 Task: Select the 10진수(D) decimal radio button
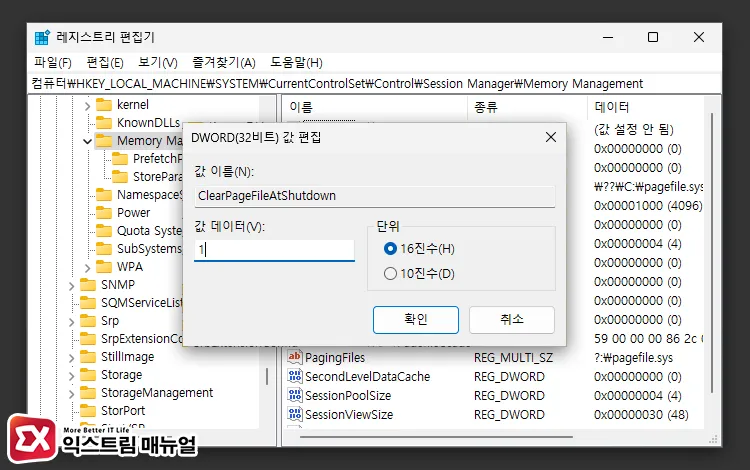pyautogui.click(x=390, y=273)
